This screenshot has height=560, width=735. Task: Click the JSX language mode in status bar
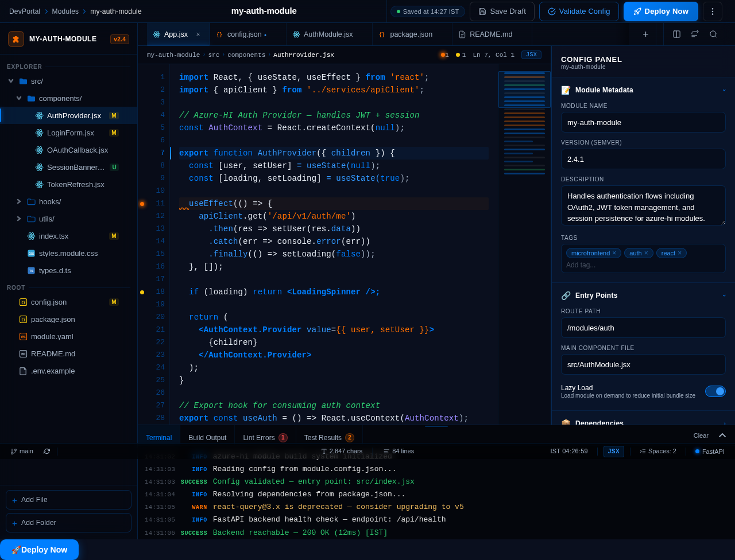[614, 452]
